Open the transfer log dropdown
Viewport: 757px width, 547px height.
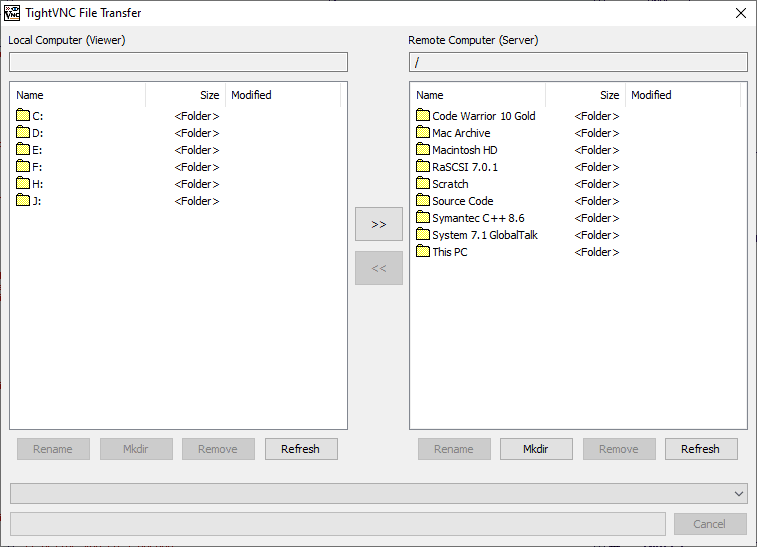tap(739, 493)
